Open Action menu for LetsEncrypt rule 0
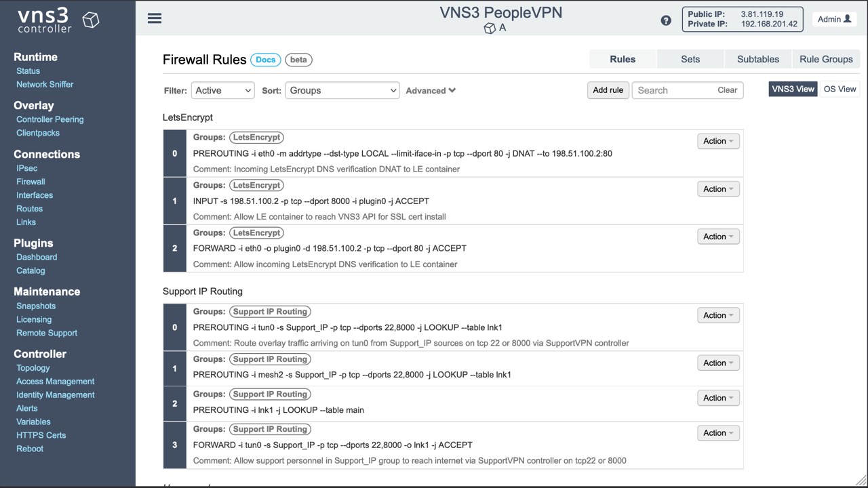The height and width of the screenshot is (488, 868). (718, 141)
